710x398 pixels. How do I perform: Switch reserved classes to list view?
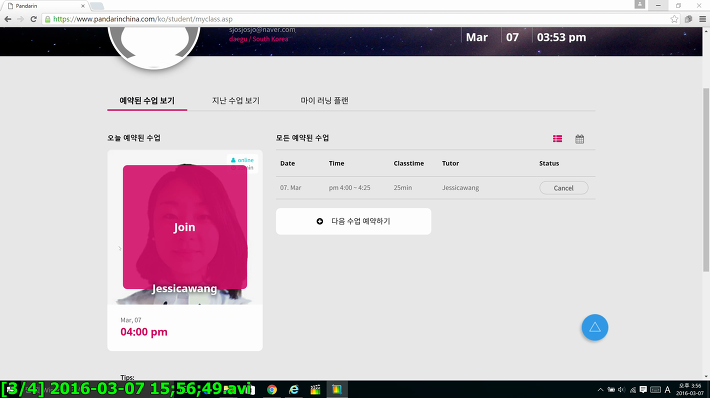coord(557,139)
